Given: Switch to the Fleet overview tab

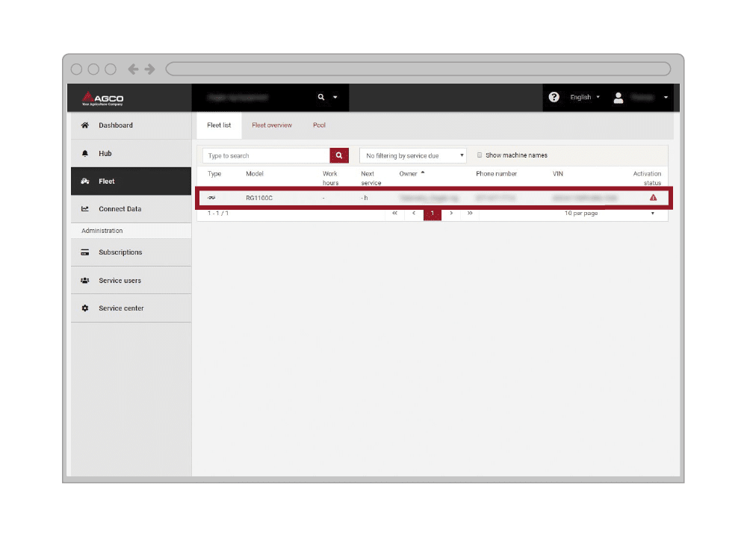Looking at the screenshot, I should click(272, 125).
